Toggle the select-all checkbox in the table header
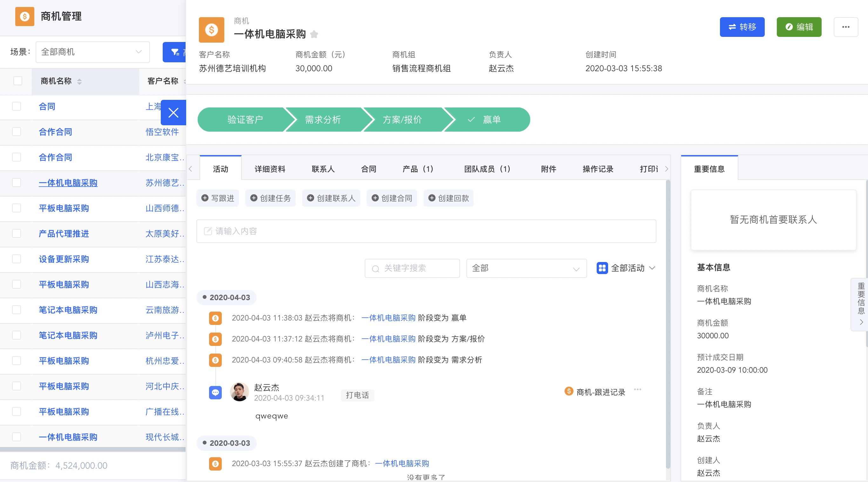This screenshot has width=868, height=482. tap(17, 81)
